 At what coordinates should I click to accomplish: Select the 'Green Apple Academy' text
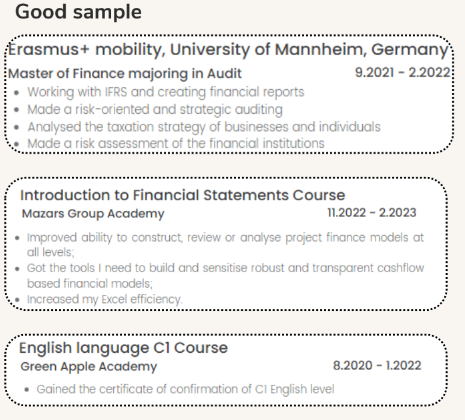(89, 366)
